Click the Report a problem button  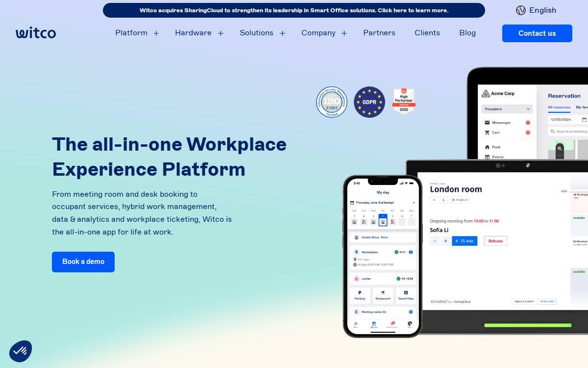(524, 302)
